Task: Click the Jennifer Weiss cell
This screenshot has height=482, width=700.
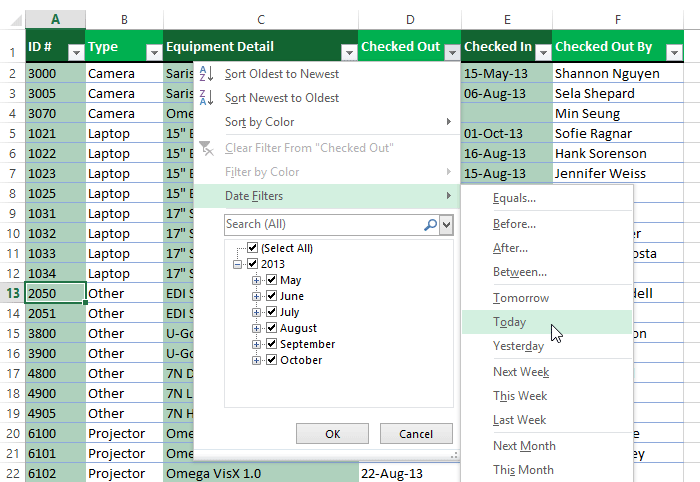Action: [x=618, y=173]
